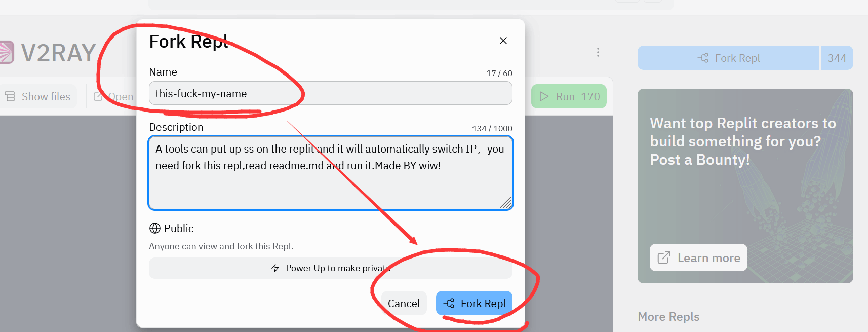Click the V2RAY repl logo icon
The width and height of the screenshot is (868, 332).
coord(7,52)
